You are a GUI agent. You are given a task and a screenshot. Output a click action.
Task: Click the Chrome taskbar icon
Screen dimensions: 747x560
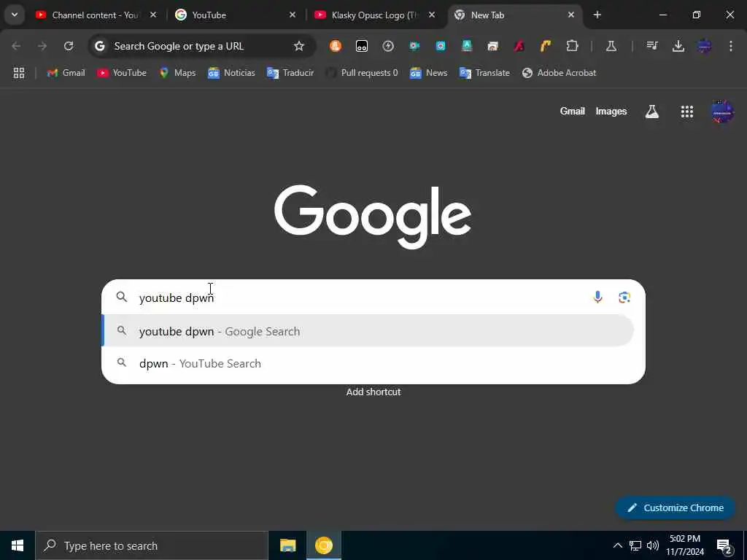pyautogui.click(x=323, y=545)
